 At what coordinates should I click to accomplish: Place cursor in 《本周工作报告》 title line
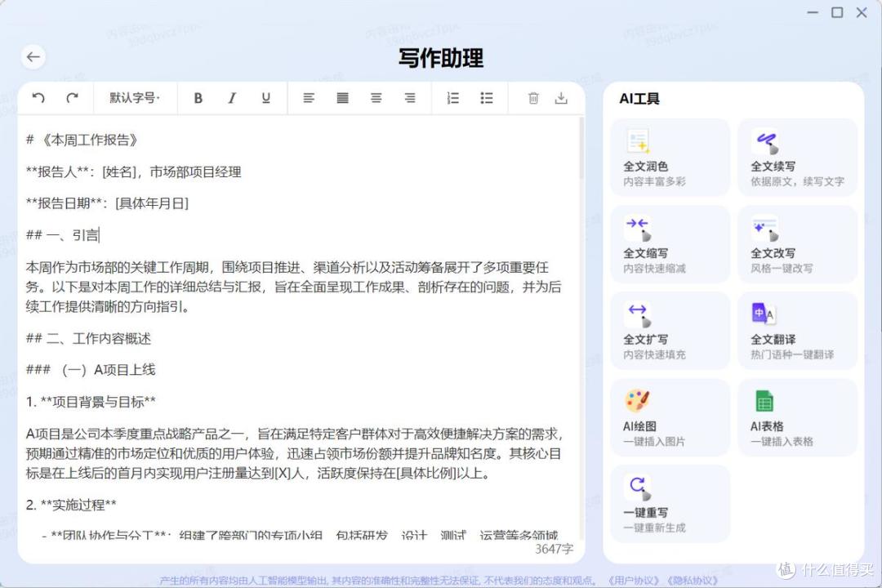pos(82,140)
